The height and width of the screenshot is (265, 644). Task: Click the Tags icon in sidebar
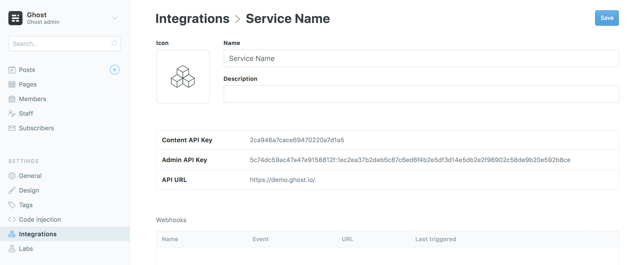coord(11,204)
